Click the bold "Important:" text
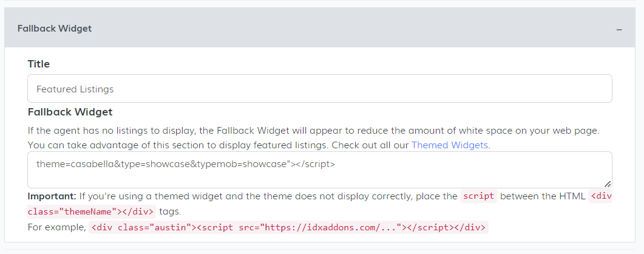 [52, 196]
